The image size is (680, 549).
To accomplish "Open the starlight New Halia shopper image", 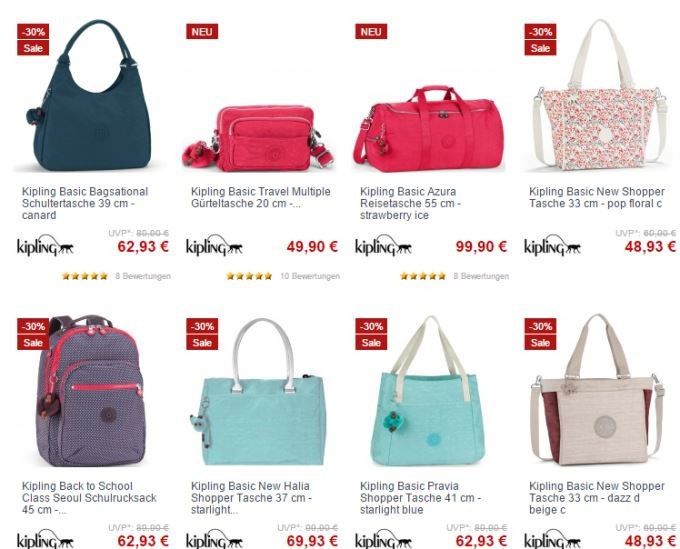I will coord(258,392).
